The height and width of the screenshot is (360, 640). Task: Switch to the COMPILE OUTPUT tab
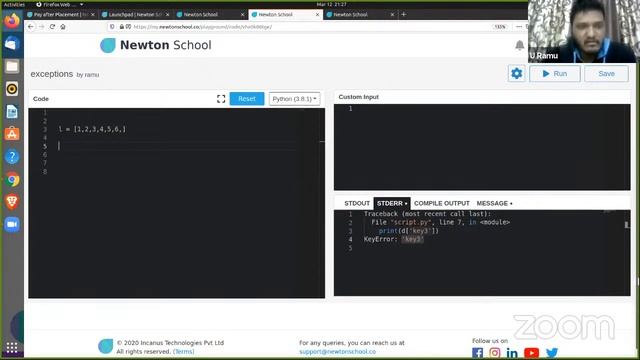442,203
